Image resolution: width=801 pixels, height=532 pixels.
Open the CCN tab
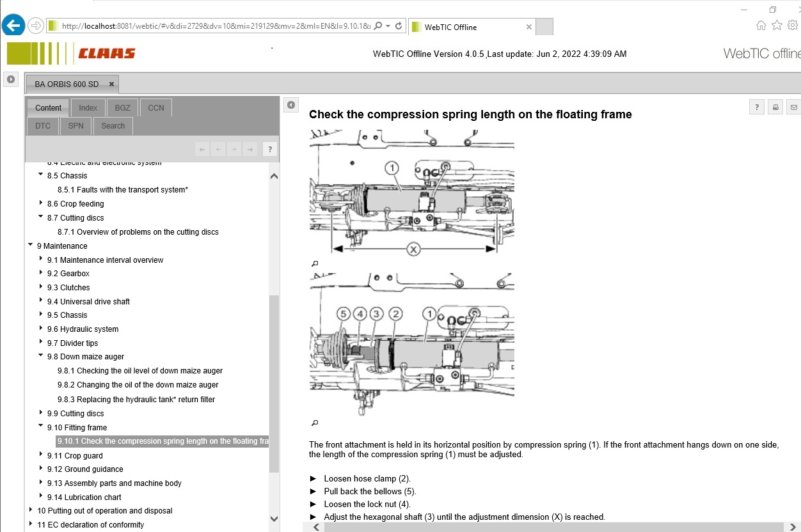156,107
